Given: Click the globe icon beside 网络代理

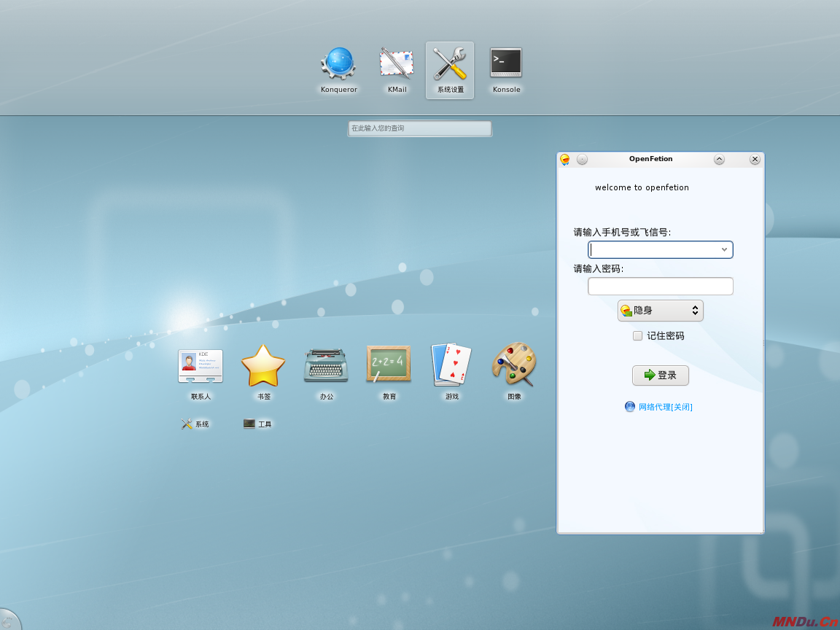Looking at the screenshot, I should (630, 407).
